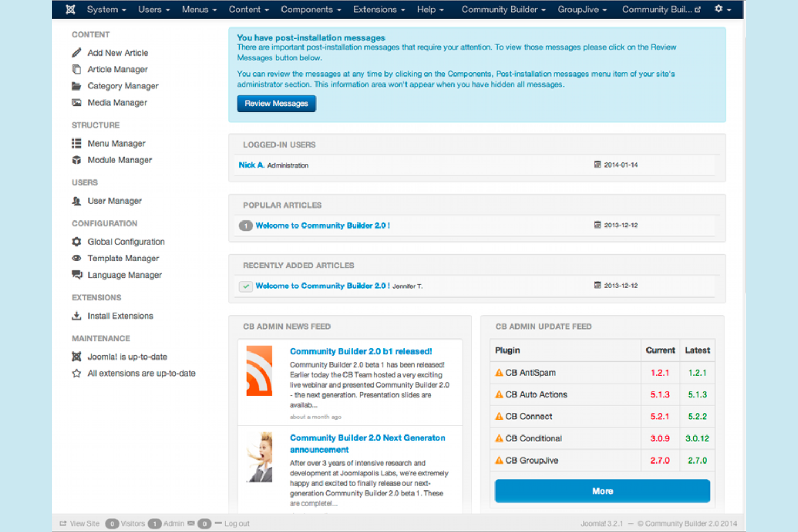Click warning icon beside CB Connect
This screenshot has height=532, width=798.
point(499,416)
